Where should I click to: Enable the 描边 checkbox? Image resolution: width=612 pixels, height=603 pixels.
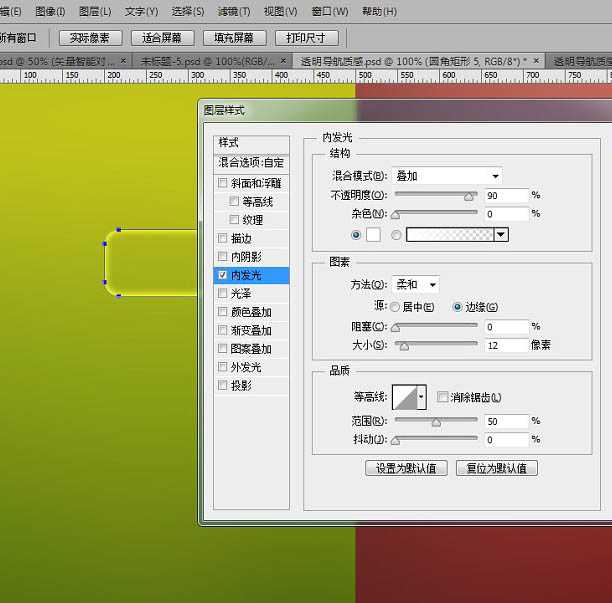(x=222, y=238)
